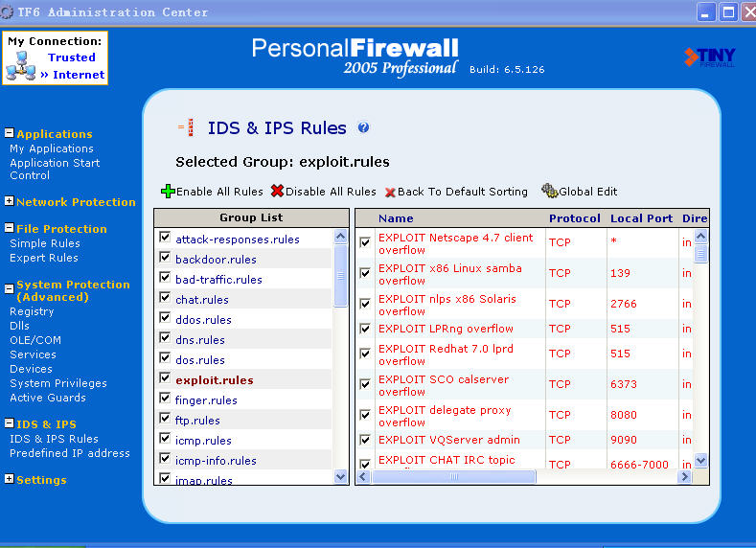Select dns.rules in Group List
Viewport: 756px width, 548px height.
point(200,340)
